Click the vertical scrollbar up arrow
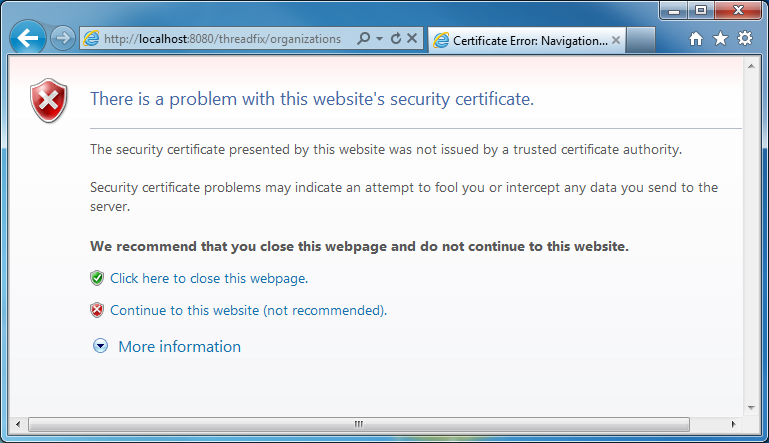The width and height of the screenshot is (769, 443). (751, 66)
